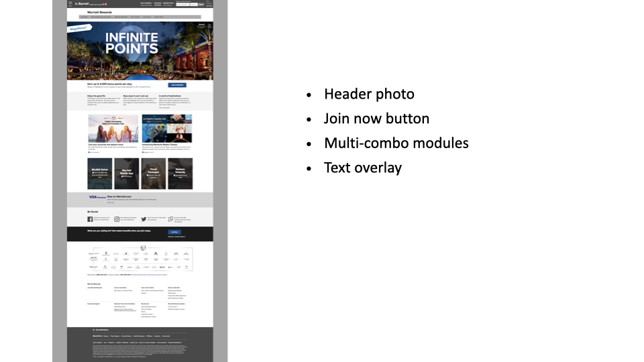Open the hamburger Menu icon in page header
Viewport: 644px width, 362px height.
pos(70,3)
